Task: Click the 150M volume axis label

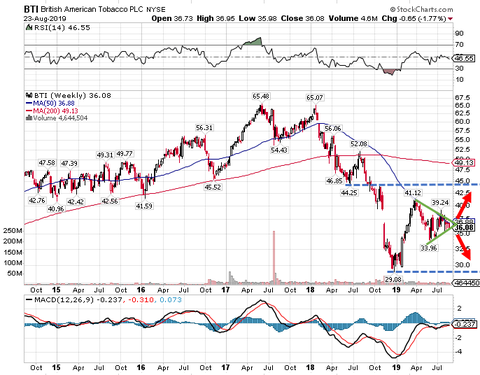Action: pos(13,252)
